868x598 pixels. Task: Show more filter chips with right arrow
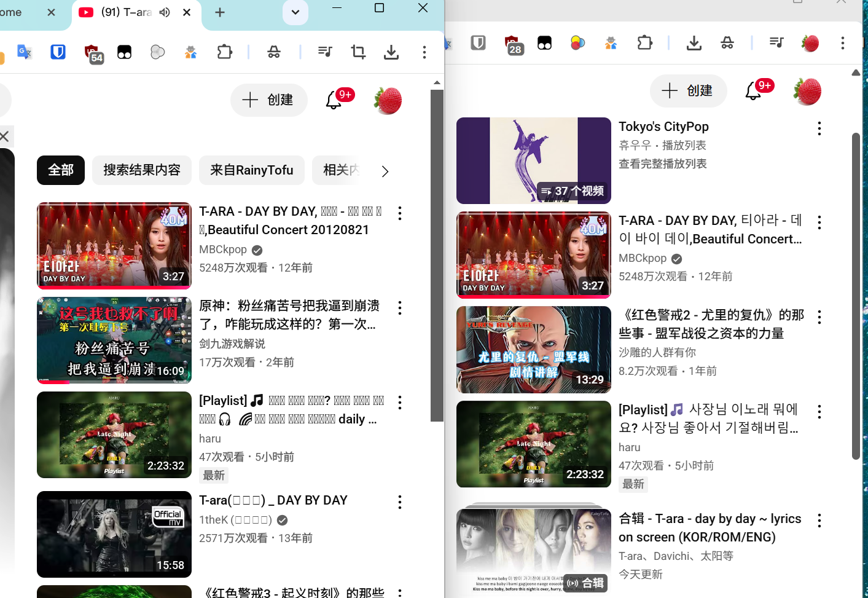coord(385,171)
